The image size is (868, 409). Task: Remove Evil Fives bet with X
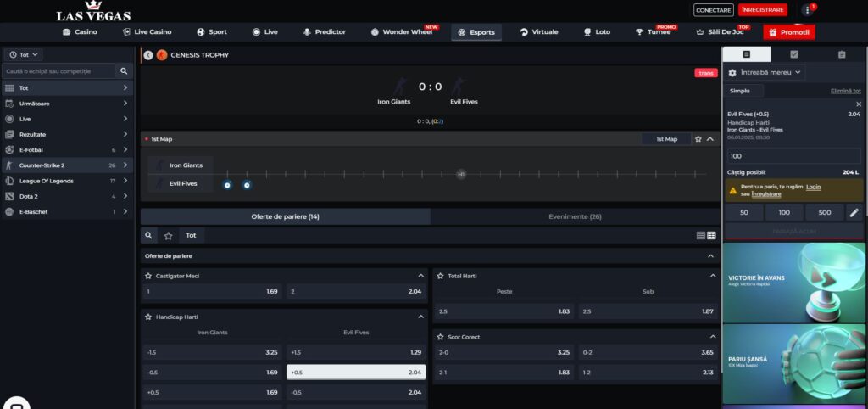[x=859, y=104]
